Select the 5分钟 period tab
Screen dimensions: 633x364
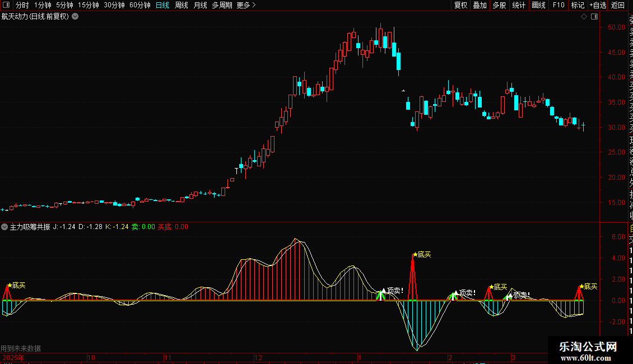click(64, 5)
